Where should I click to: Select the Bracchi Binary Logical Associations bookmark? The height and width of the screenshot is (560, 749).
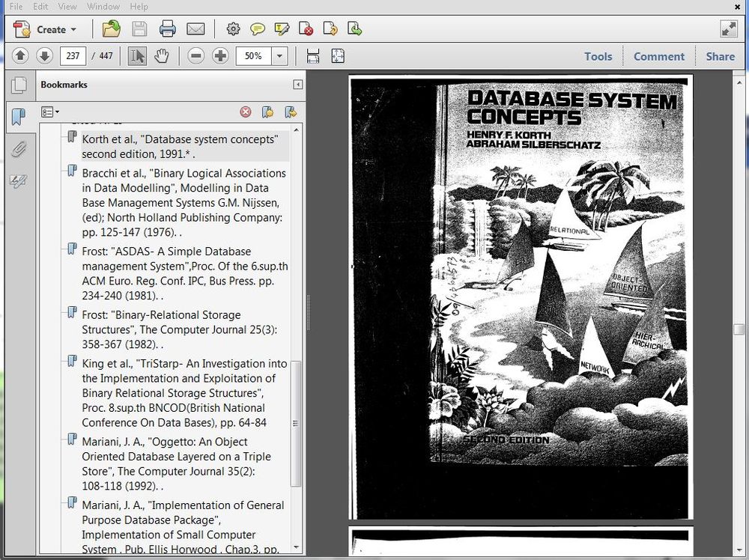click(184, 202)
